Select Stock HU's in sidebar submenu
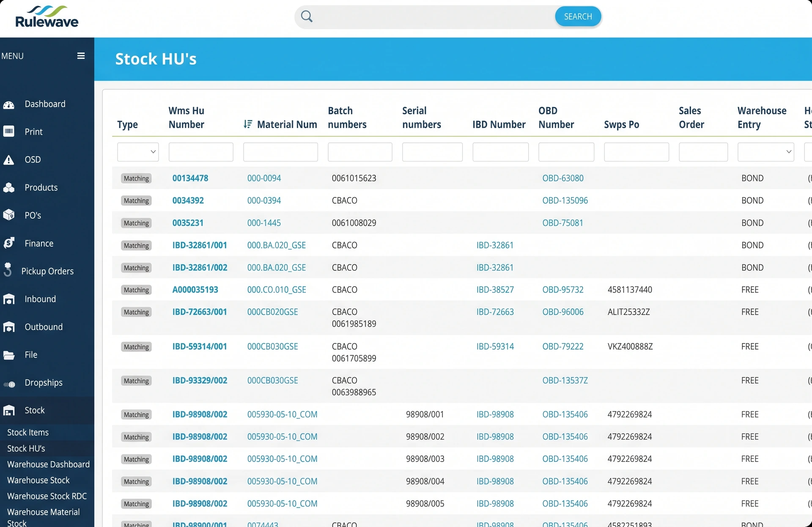Viewport: 812px width, 527px height. coord(26,448)
